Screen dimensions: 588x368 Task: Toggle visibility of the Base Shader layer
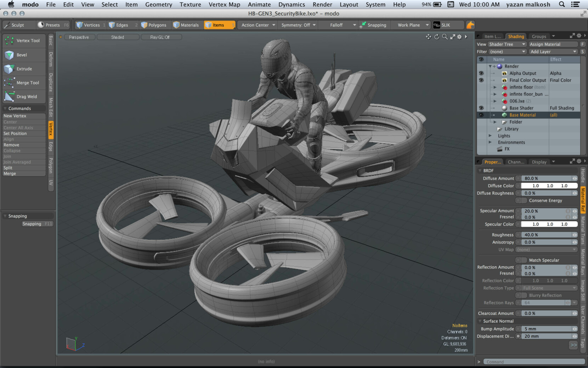pos(481,108)
